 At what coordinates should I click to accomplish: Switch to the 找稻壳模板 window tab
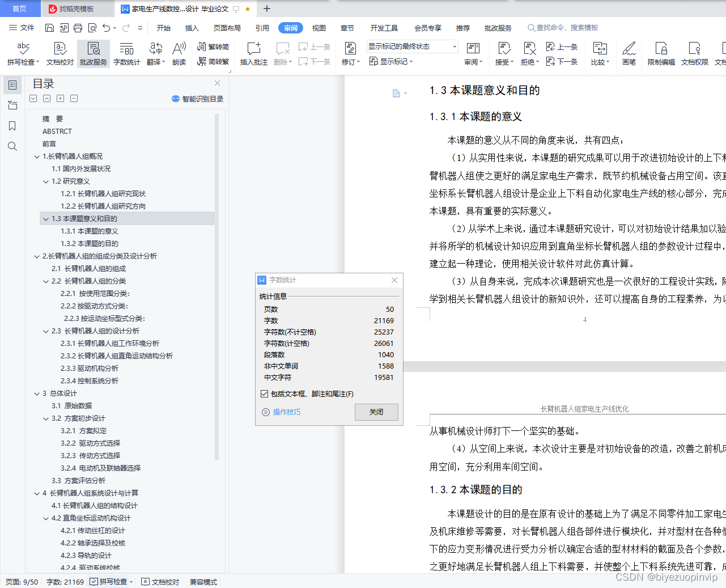77,9
